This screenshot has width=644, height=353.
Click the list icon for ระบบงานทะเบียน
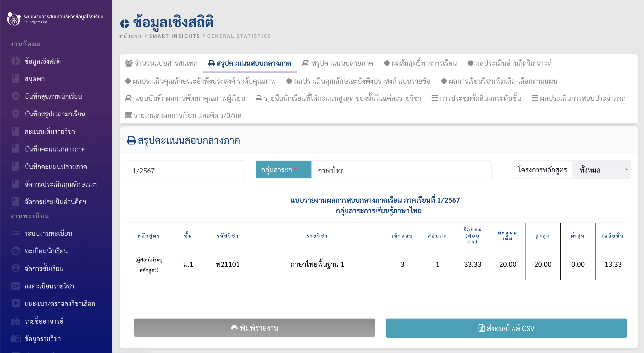pyautogui.click(x=16, y=233)
